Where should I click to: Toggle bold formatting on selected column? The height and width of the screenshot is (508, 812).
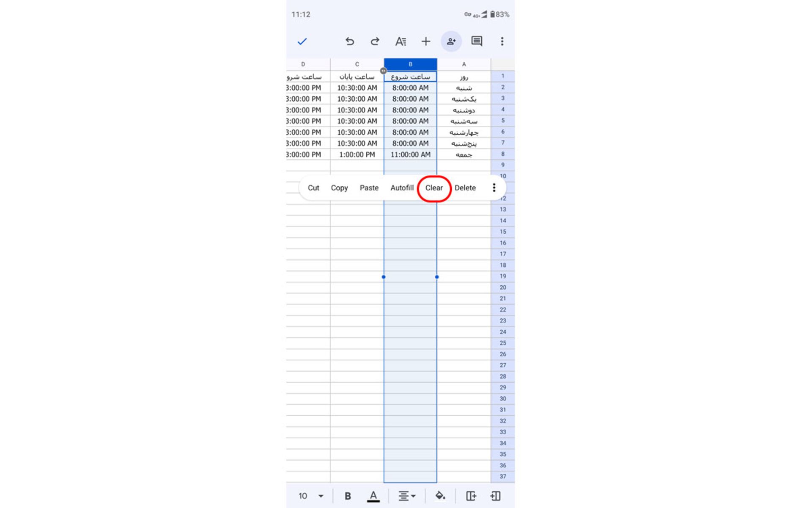347,496
